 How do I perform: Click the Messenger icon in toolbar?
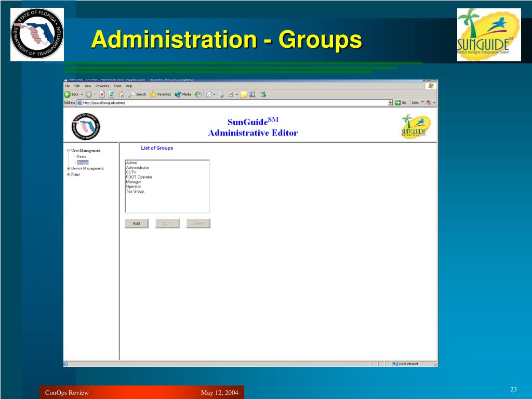click(263, 95)
